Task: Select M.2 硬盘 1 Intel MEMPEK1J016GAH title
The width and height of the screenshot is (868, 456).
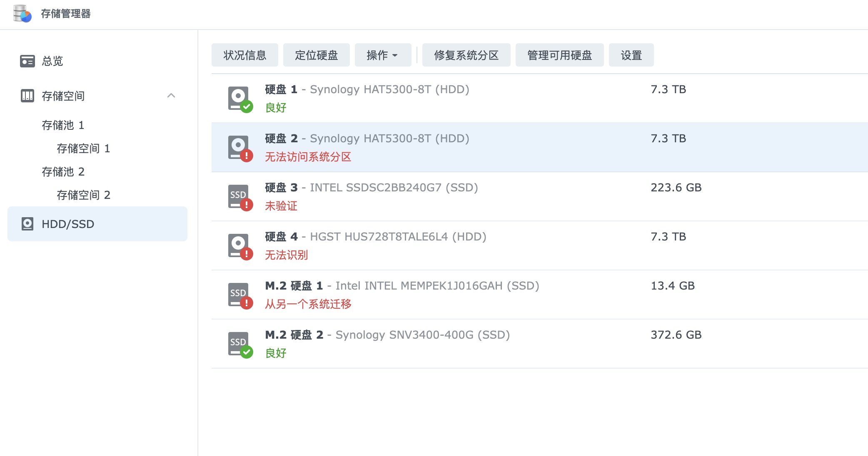Action: 402,286
